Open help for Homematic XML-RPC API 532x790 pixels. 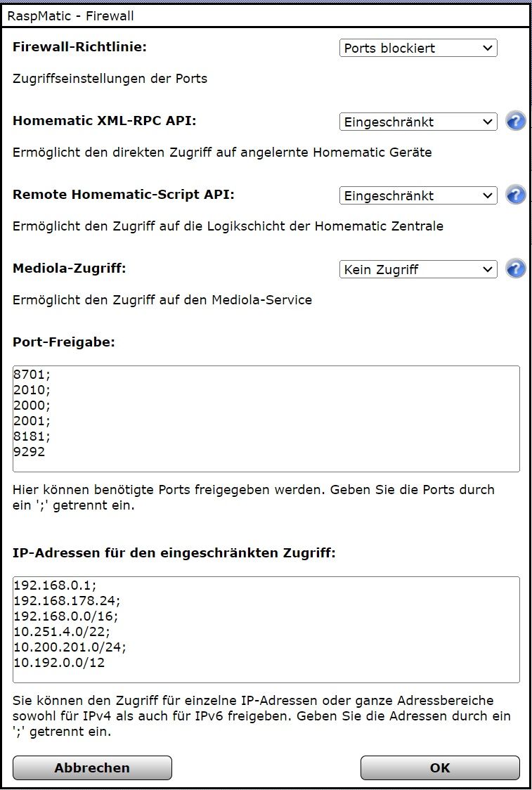515,122
